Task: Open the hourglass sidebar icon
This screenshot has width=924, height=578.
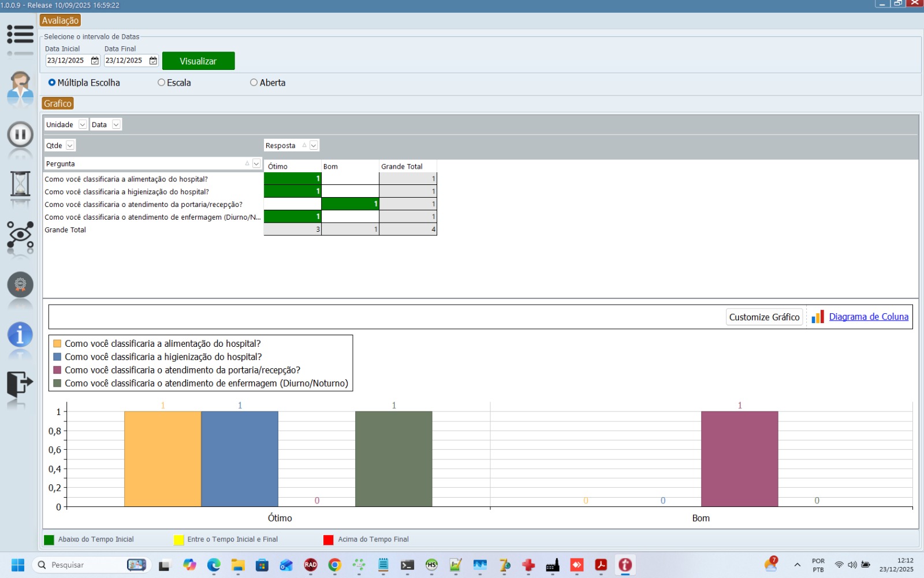Action: 20,184
